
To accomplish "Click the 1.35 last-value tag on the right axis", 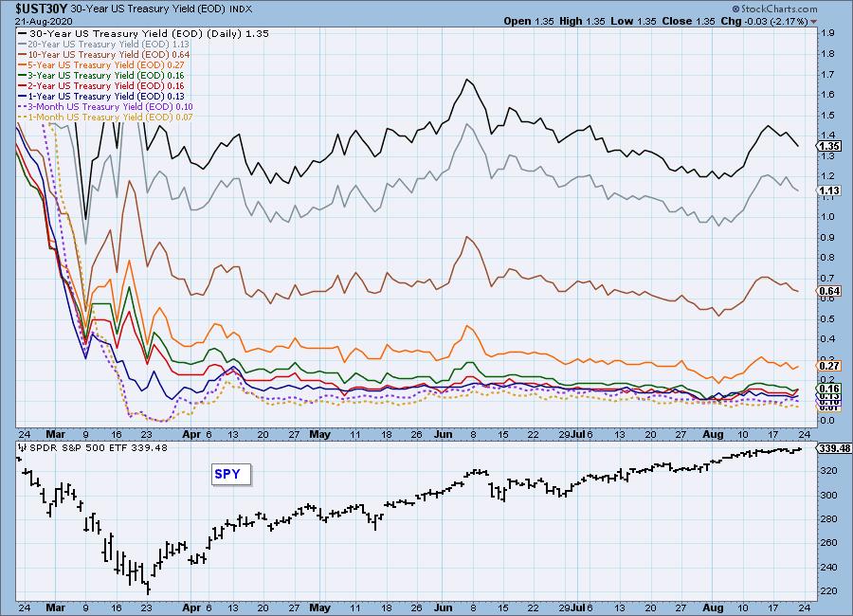I will pyautogui.click(x=828, y=146).
